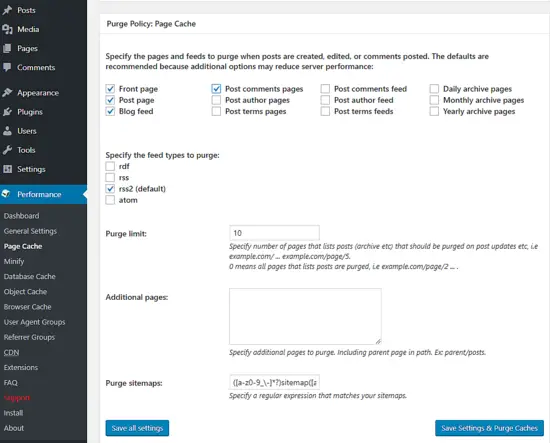Open User Agent Groups submenu
Viewport: 550px width, 443px height.
tap(34, 322)
